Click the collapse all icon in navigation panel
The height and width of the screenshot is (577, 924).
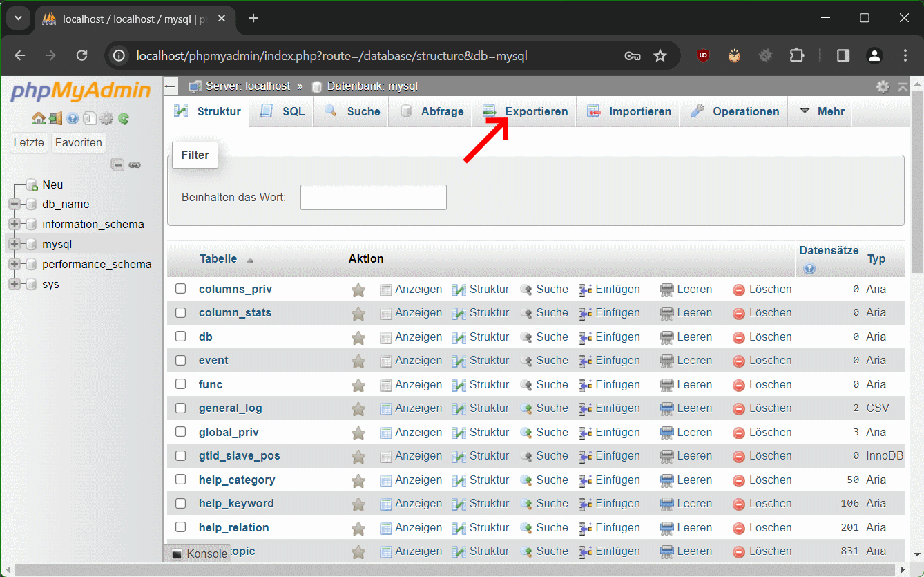[x=118, y=164]
